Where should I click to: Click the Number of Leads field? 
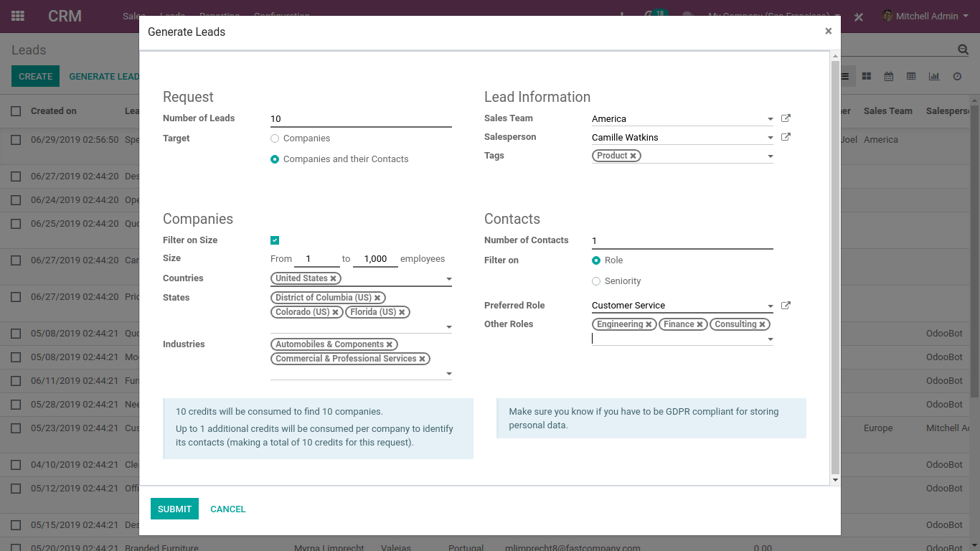[361, 119]
